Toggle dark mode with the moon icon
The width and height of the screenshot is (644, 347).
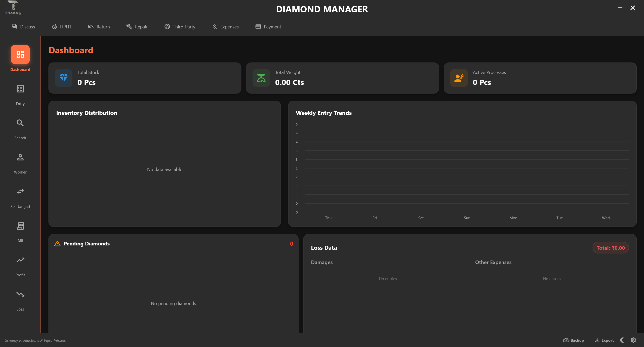point(622,340)
